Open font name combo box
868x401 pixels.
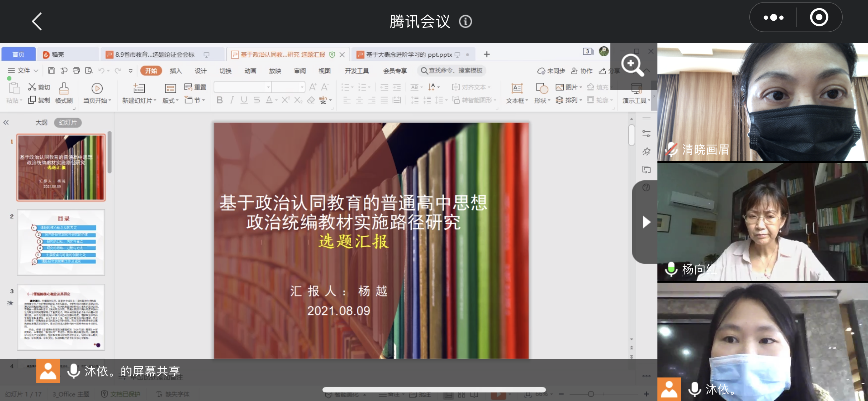pyautogui.click(x=243, y=87)
